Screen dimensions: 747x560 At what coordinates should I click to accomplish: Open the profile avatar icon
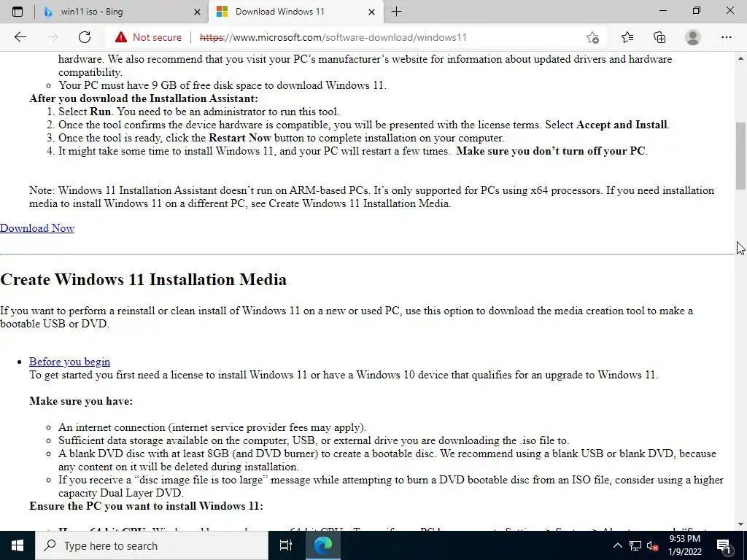[x=693, y=37]
